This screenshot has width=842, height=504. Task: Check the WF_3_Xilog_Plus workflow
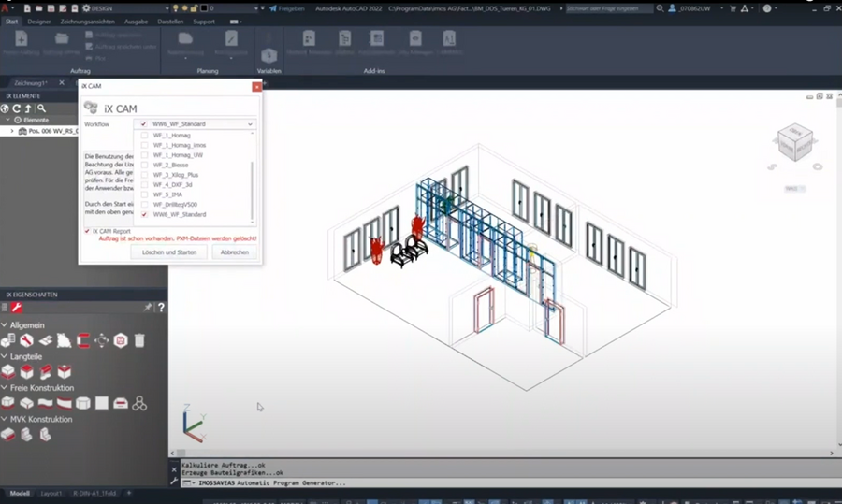[x=144, y=175]
